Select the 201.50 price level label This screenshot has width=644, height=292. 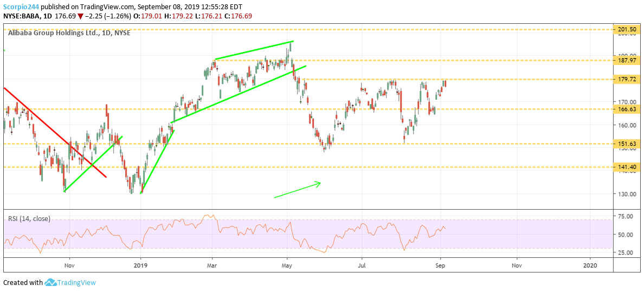627,30
